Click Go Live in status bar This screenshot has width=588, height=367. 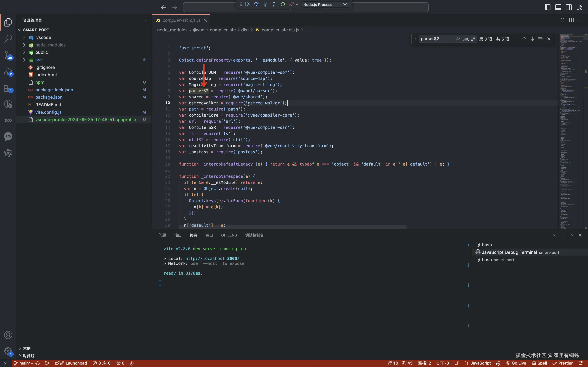click(516, 363)
